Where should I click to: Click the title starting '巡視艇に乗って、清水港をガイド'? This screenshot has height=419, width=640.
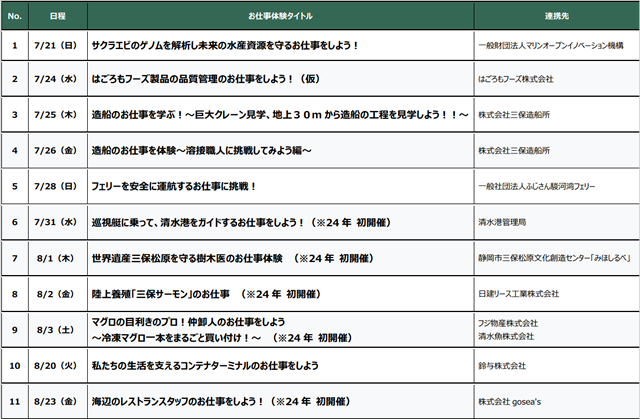(x=241, y=222)
